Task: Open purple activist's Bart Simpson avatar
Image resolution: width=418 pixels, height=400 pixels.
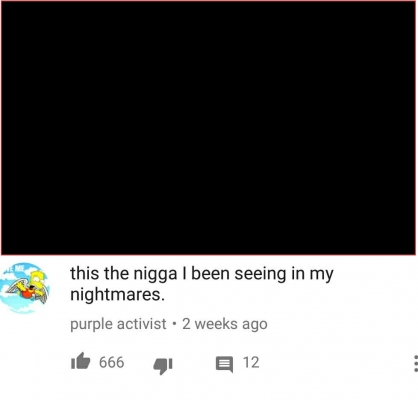Action: pos(25,288)
